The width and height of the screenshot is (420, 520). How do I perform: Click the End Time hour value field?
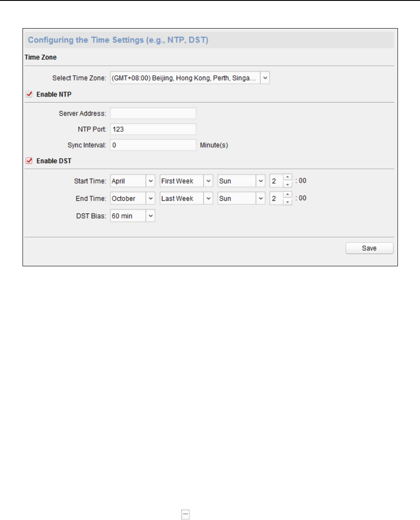coord(276,198)
